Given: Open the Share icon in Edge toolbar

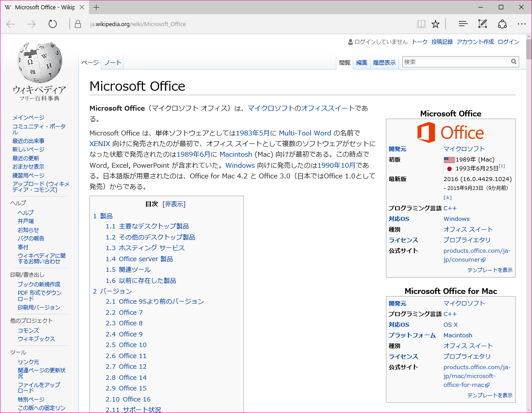Looking at the screenshot, I should click(x=502, y=24).
